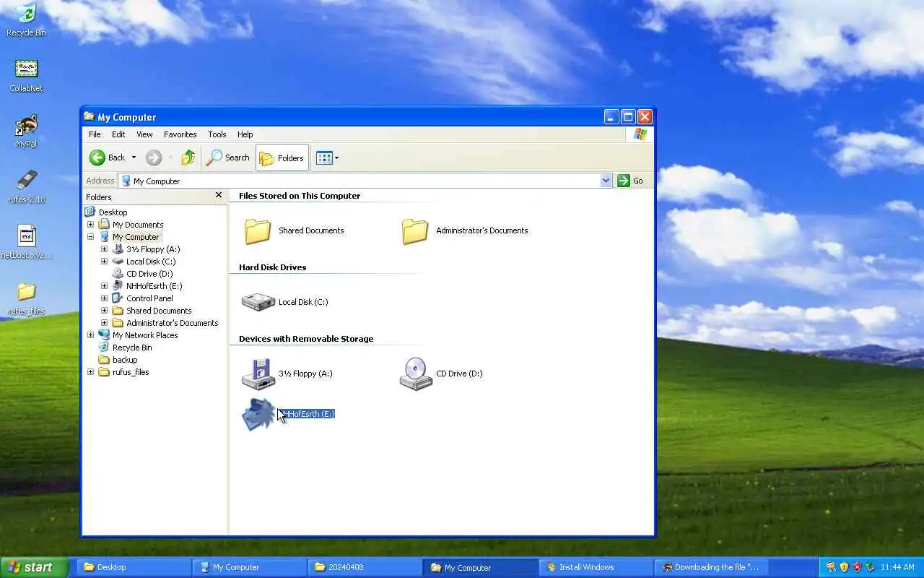Viewport: 924px width, 578px height.
Task: Select Desktop in the folder tree
Action: (x=113, y=212)
